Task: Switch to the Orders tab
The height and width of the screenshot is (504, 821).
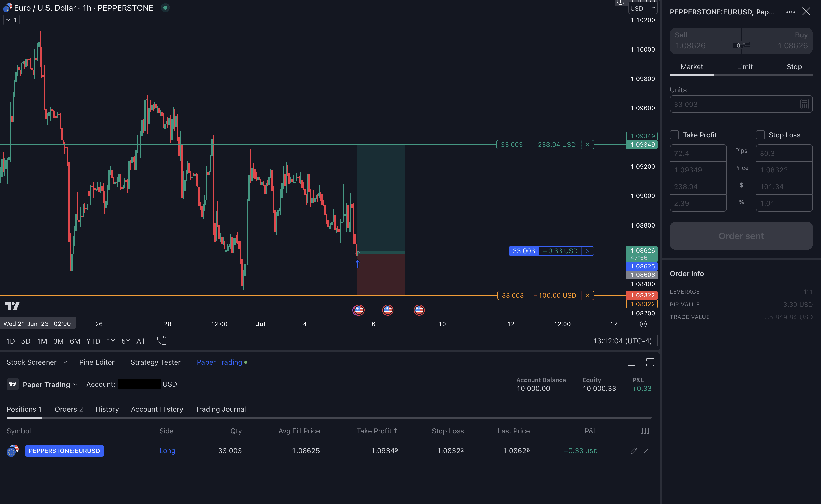Action: click(69, 409)
